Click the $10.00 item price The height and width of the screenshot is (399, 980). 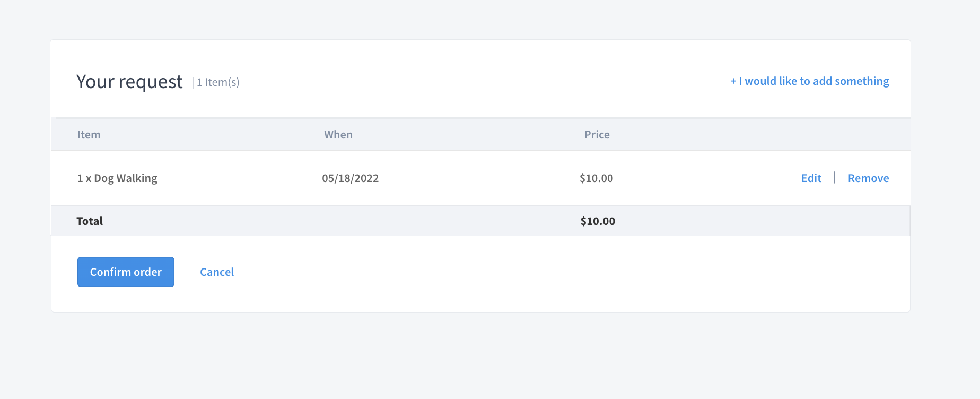pos(596,178)
